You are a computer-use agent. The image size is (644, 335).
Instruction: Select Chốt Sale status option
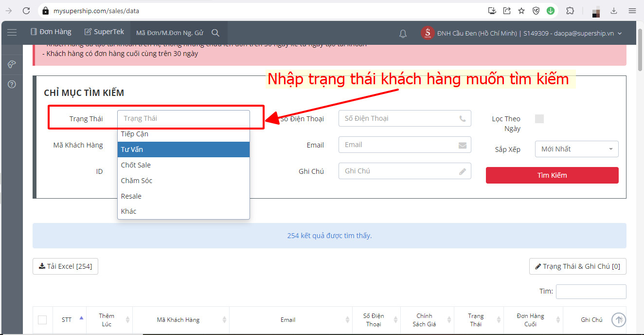pyautogui.click(x=183, y=165)
